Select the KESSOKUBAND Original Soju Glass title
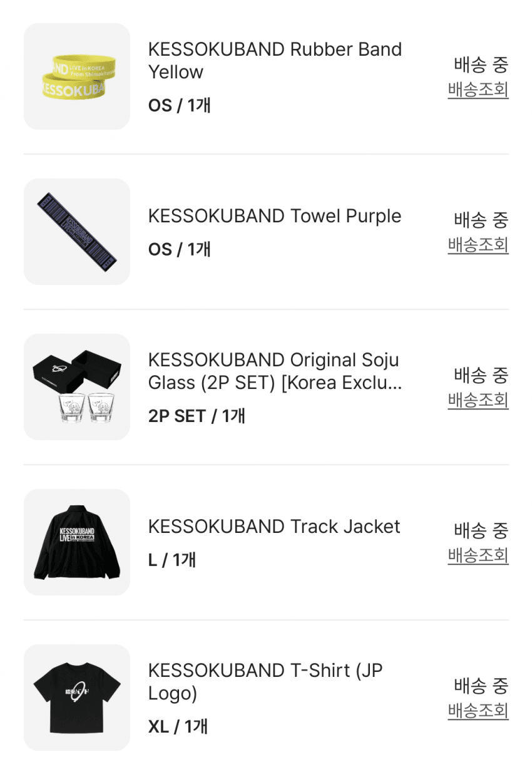Image resolution: width=532 pixels, height=774 pixels. pyautogui.click(x=275, y=371)
